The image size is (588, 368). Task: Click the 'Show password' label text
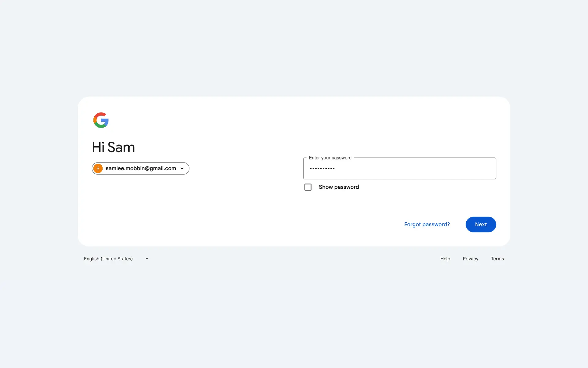click(338, 187)
